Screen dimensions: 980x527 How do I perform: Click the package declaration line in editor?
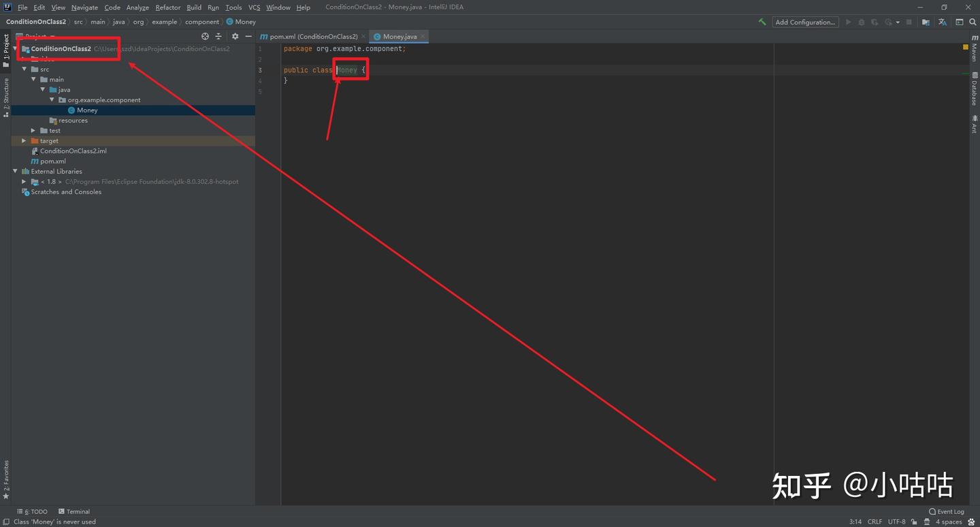click(x=344, y=49)
